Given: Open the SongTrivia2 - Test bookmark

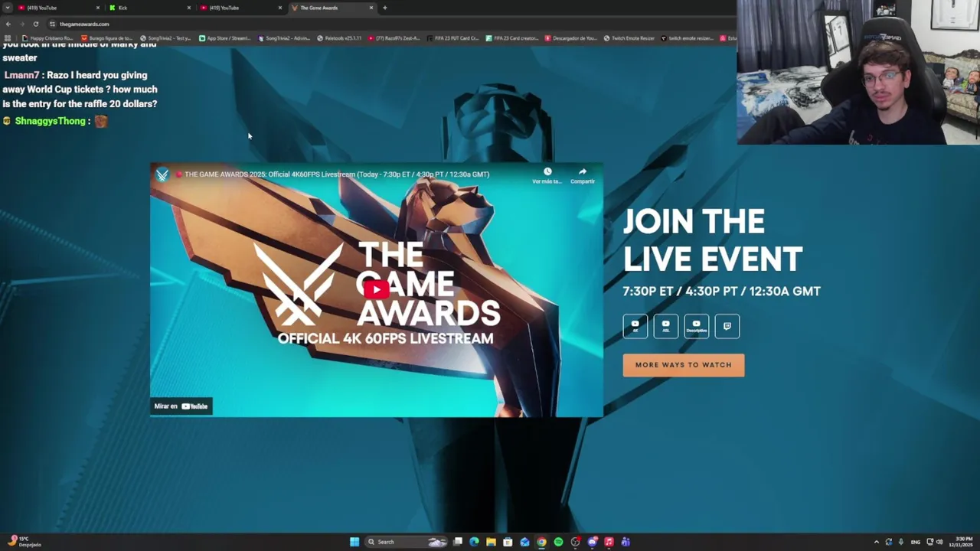Looking at the screenshot, I should (x=166, y=38).
